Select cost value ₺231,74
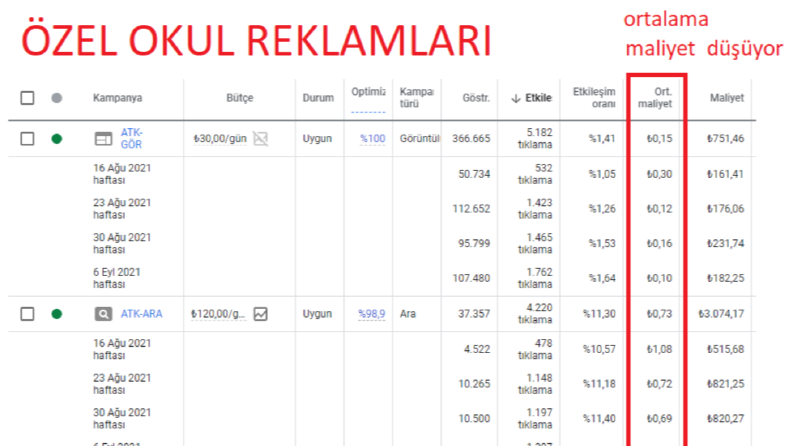793x446 pixels. 725,244
